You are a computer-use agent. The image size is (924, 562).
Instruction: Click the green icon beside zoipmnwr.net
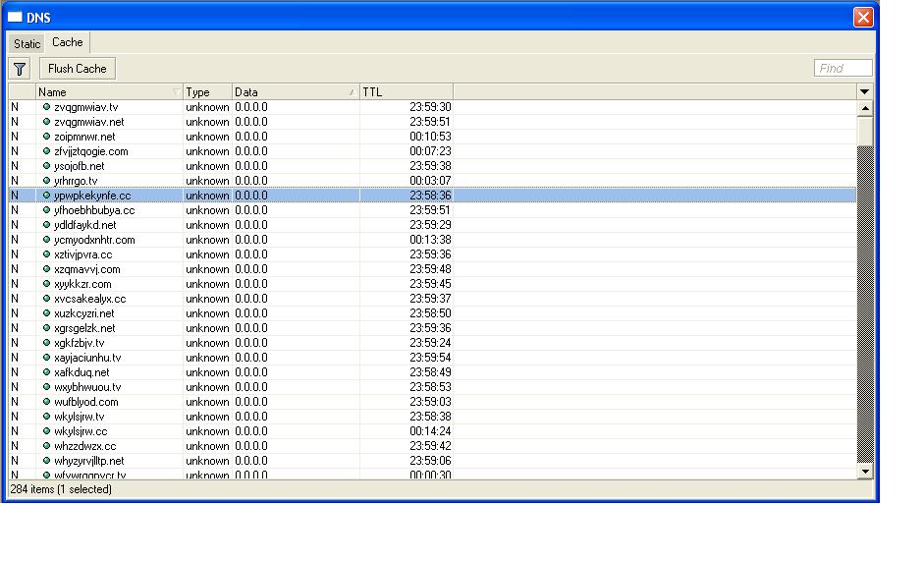46,137
